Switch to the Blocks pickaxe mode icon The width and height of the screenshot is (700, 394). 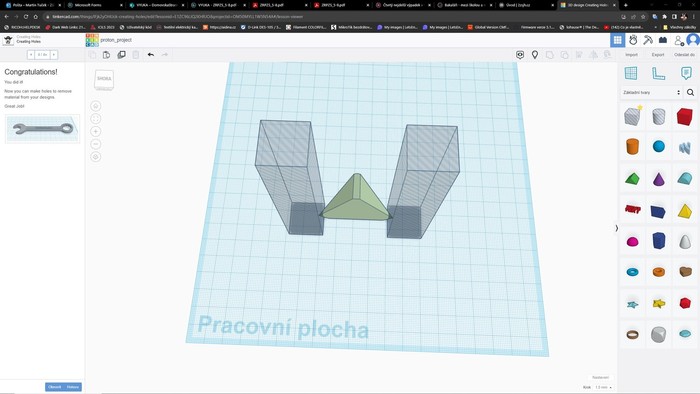tap(648, 40)
